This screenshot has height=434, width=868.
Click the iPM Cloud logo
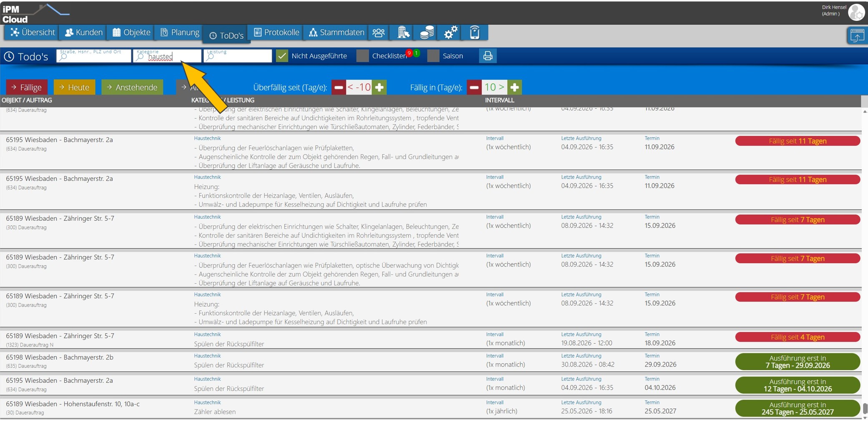click(35, 13)
